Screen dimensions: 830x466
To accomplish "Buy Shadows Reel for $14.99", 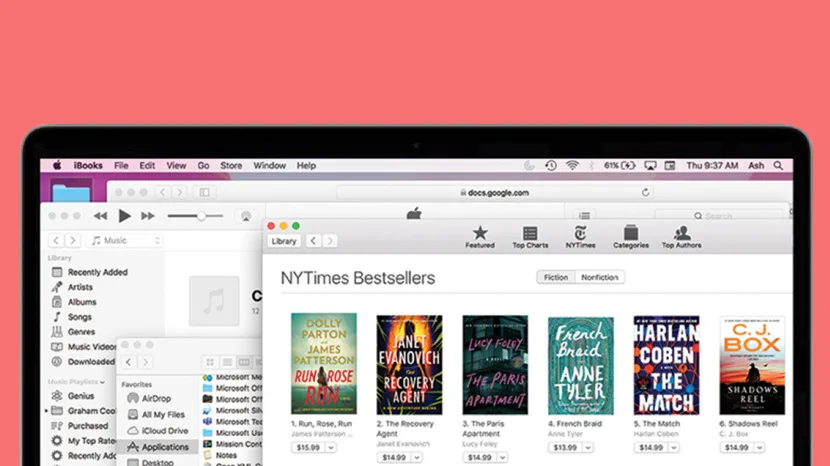I will [x=737, y=447].
